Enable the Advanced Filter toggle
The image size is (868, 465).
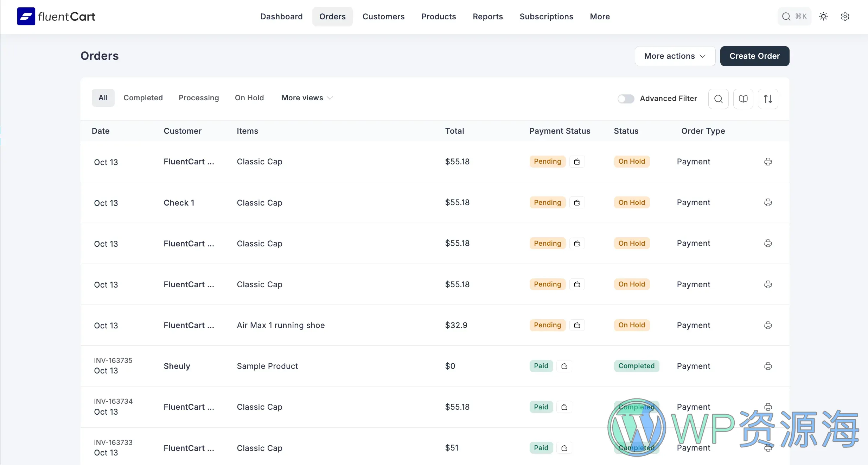[626, 99]
